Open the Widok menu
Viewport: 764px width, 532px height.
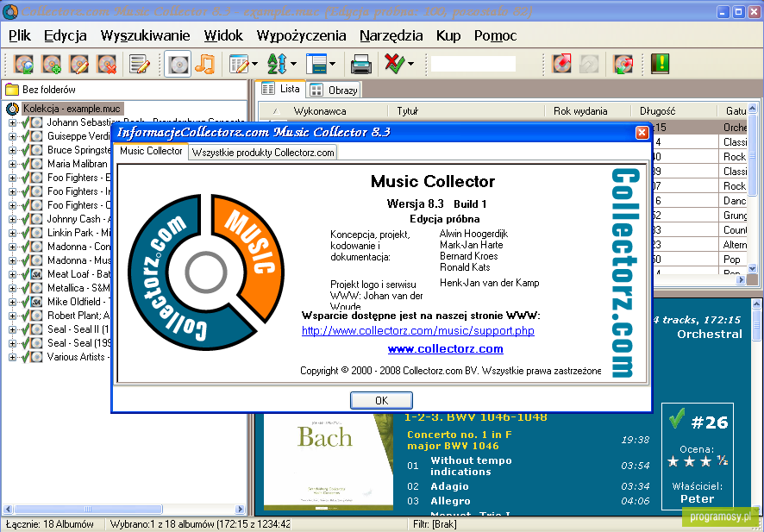coord(223,35)
